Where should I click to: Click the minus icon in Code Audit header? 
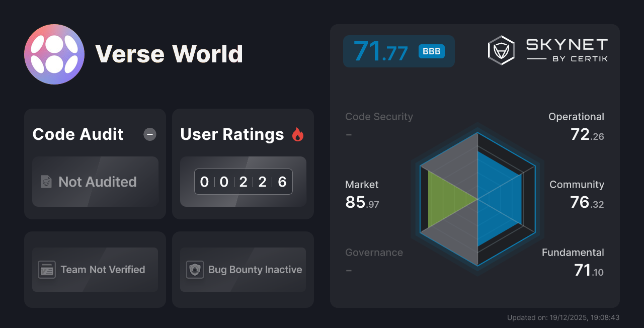point(149,134)
